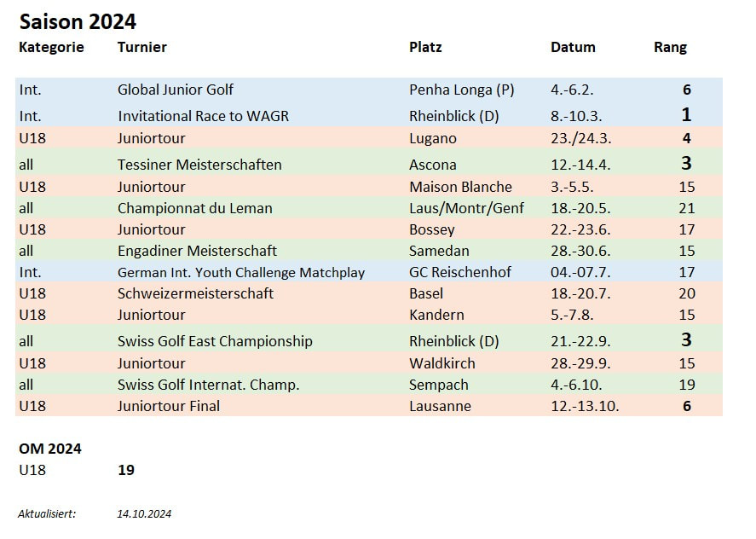756x539 pixels.
Task: Select the Turnier column header
Action: pyautogui.click(x=141, y=47)
